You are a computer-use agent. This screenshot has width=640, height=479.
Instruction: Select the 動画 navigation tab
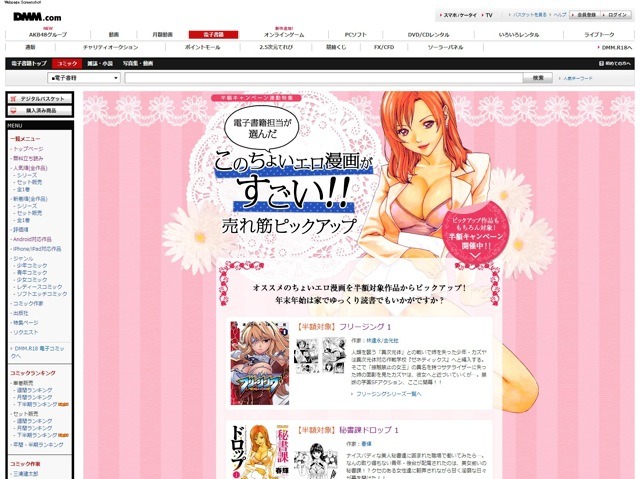click(114, 35)
